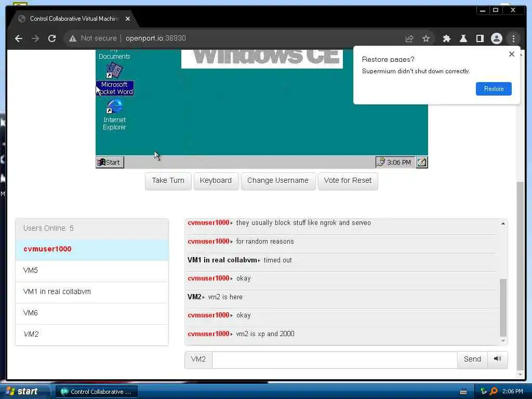The width and height of the screenshot is (532, 399).
Task: Click the Windows CE desktop pencil icon
Action: [422, 162]
